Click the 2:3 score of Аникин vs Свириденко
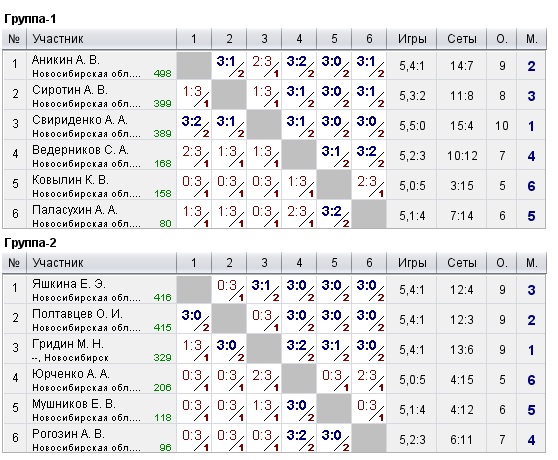 262,62
